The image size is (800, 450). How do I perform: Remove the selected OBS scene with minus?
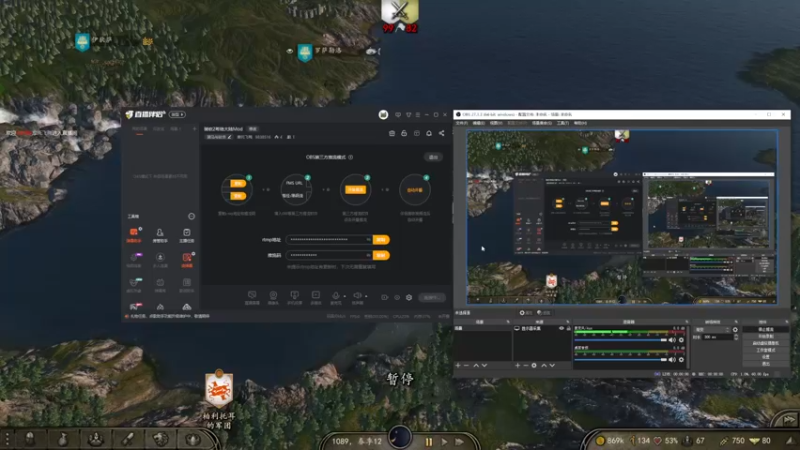click(466, 365)
